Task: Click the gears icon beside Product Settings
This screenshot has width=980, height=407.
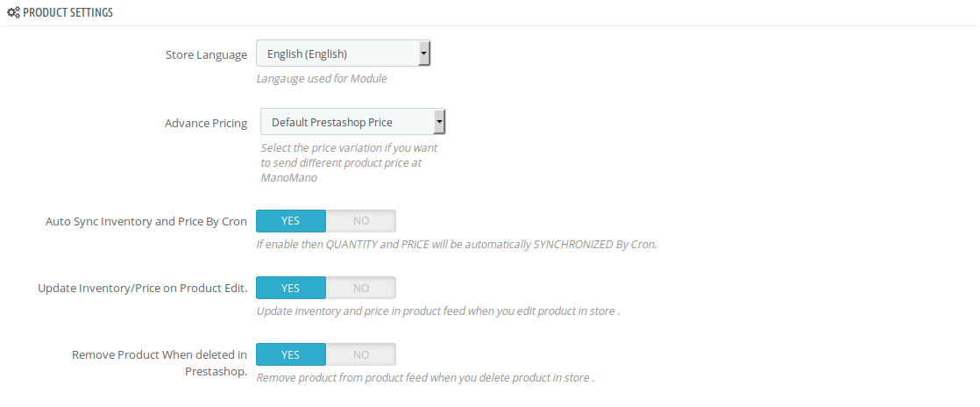Action: tap(13, 13)
